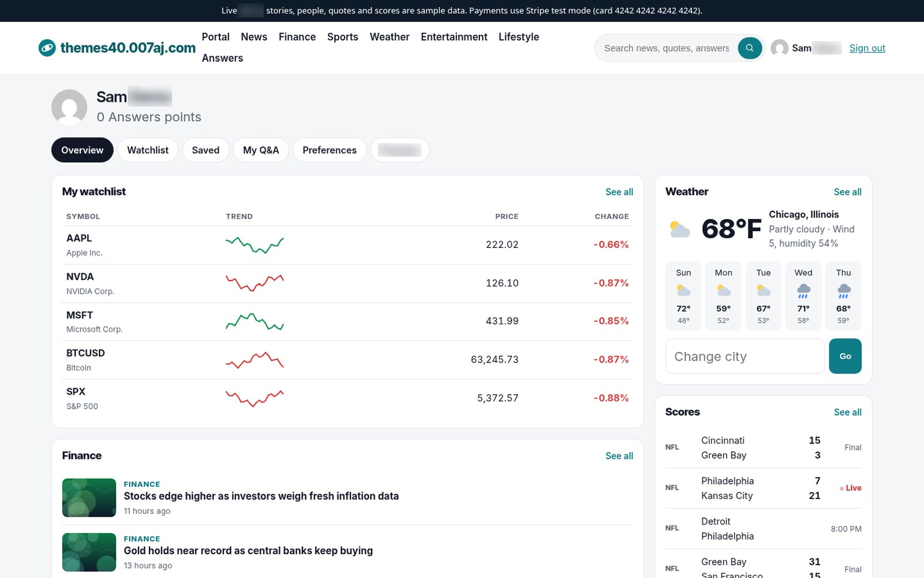Select the Thursday forecast card
Viewport: 924px width, 578px height.
pos(843,296)
